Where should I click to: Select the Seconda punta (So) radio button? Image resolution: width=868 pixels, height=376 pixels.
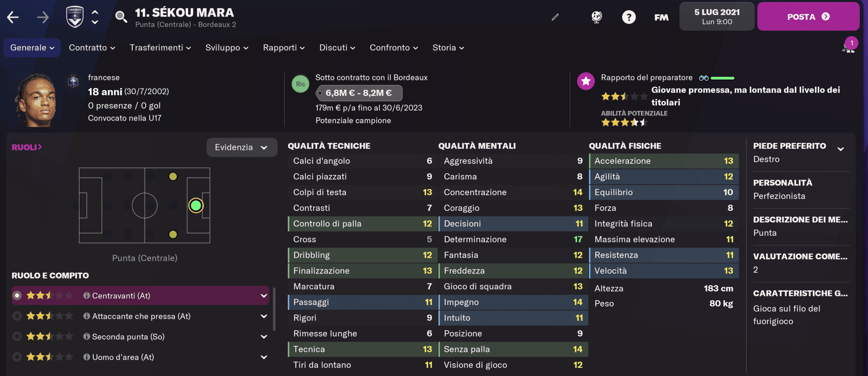pyautogui.click(x=17, y=337)
